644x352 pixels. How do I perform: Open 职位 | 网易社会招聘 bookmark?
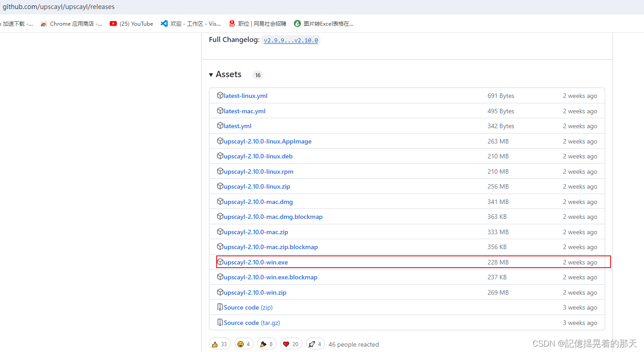pos(257,24)
